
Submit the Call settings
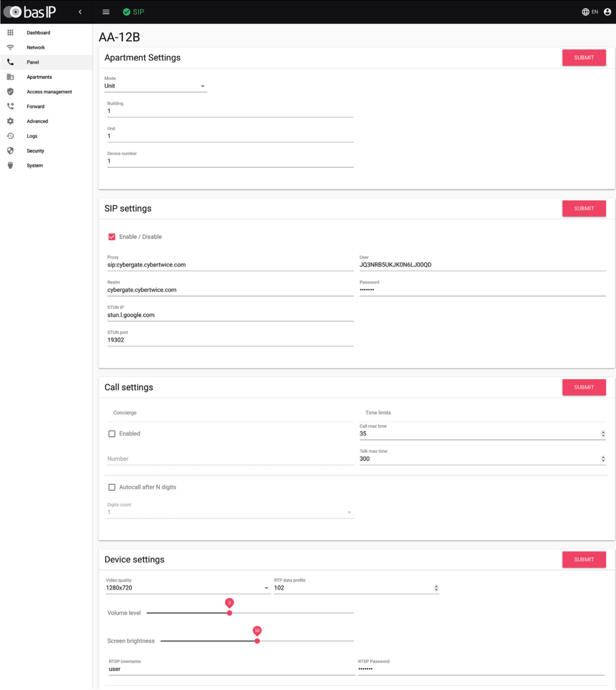click(x=584, y=387)
